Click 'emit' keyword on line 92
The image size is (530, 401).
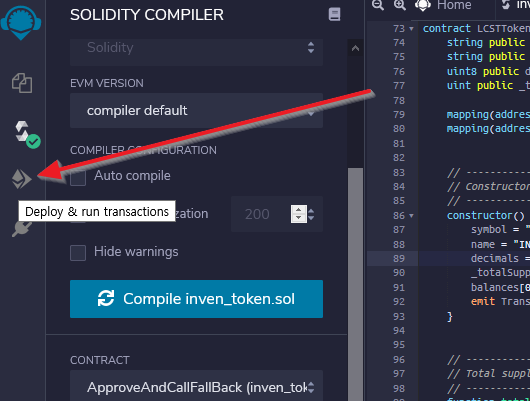pyautogui.click(x=483, y=301)
